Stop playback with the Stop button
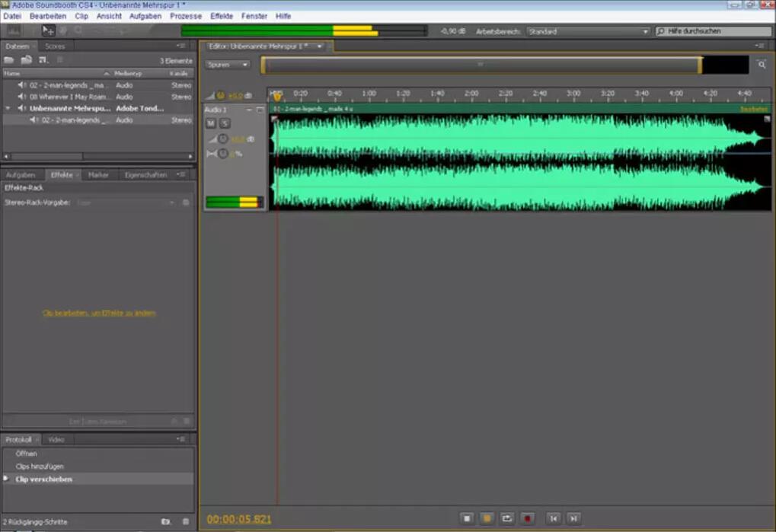The width and height of the screenshot is (776, 532). click(x=467, y=518)
